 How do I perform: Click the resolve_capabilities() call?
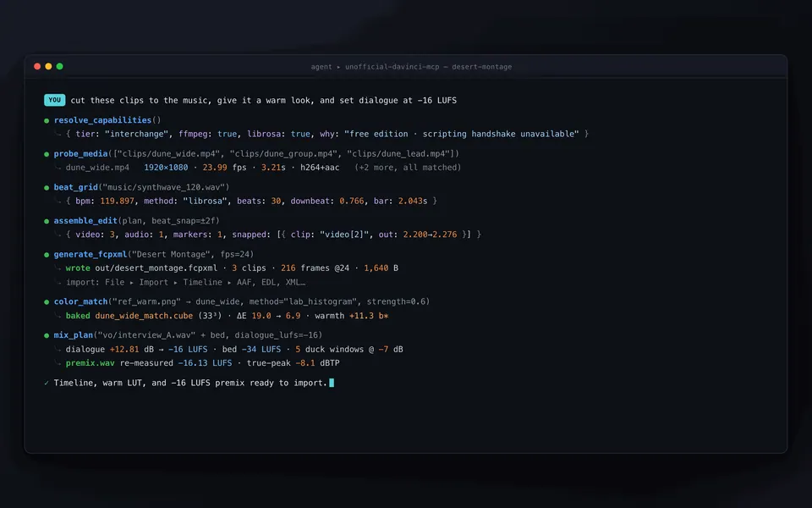pos(107,120)
